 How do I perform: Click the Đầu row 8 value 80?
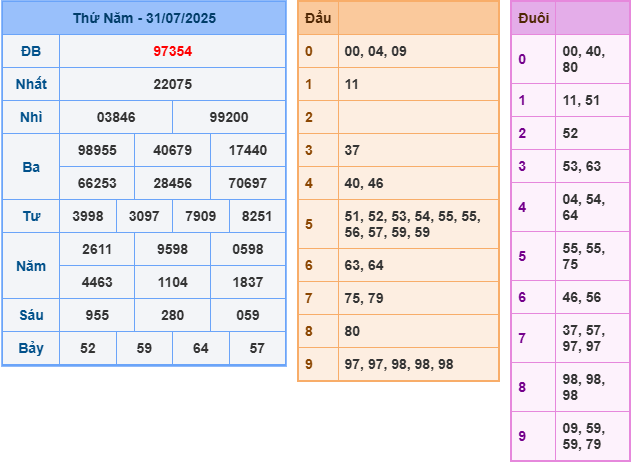pos(352,331)
